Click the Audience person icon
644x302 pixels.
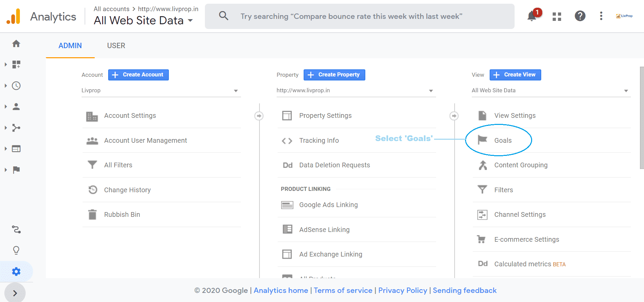[x=16, y=107]
